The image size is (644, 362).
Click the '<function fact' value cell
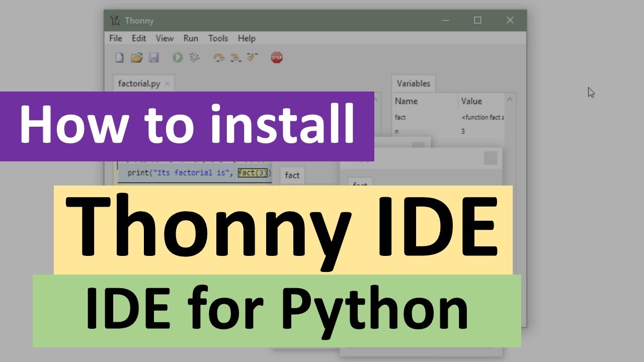pos(482,117)
